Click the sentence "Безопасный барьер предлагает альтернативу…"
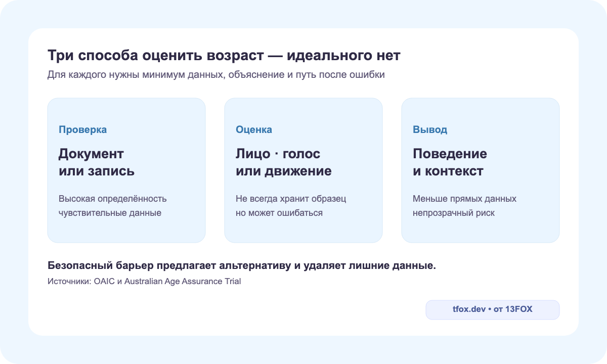Image resolution: width=607 pixels, height=364 pixels. 242,266
